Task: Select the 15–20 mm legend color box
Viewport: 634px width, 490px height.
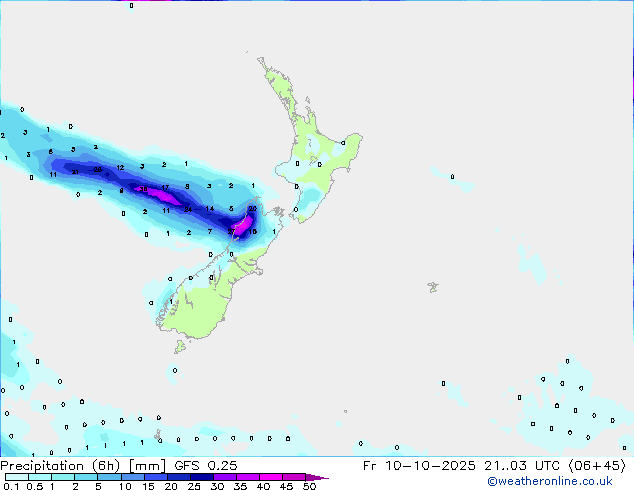Action: (x=156, y=477)
